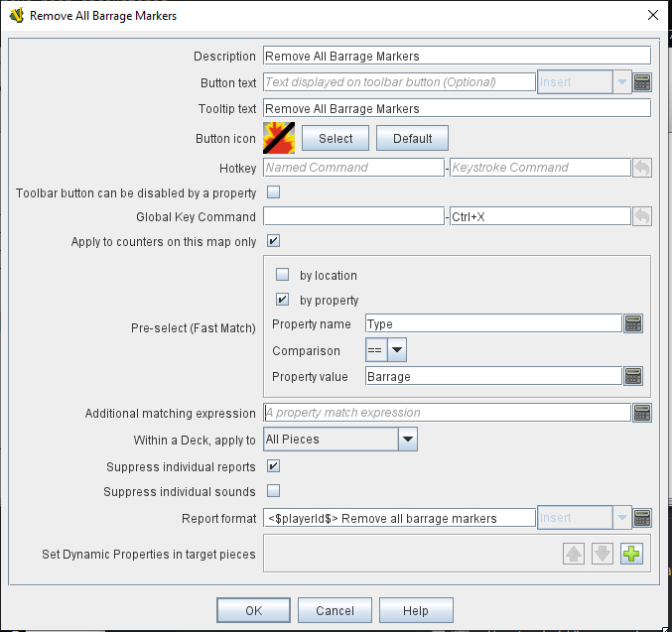Open expression builder for Additional matching expression
Viewport: 672px width, 632px height.
pyautogui.click(x=641, y=413)
